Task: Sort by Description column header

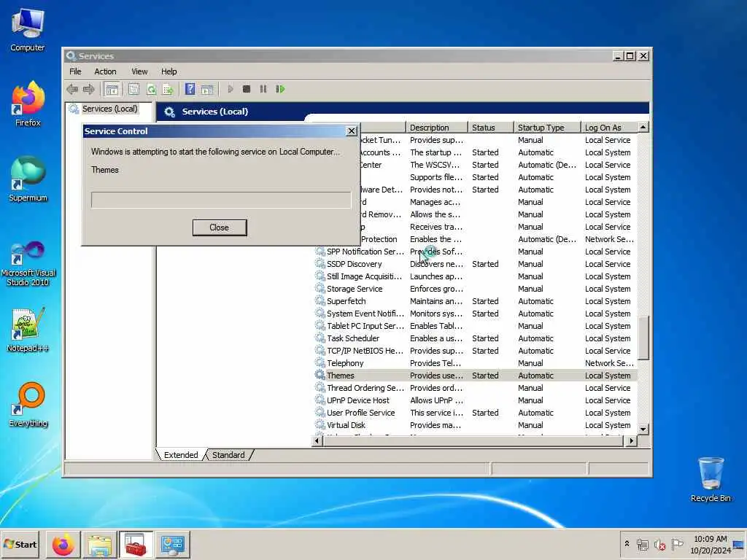Action: 436,128
